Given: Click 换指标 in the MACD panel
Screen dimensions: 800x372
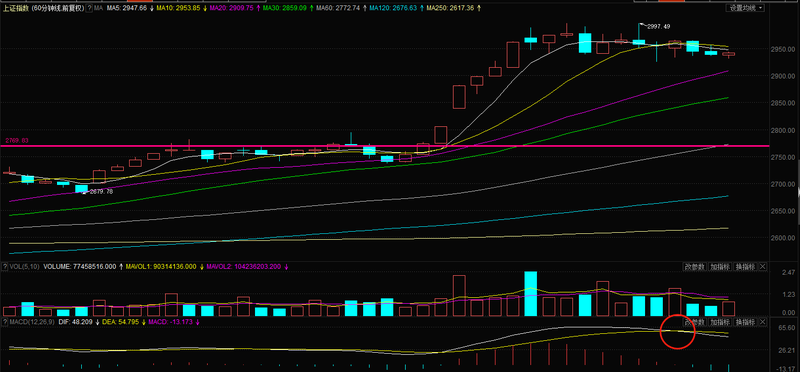Looking at the screenshot, I should 744,323.
